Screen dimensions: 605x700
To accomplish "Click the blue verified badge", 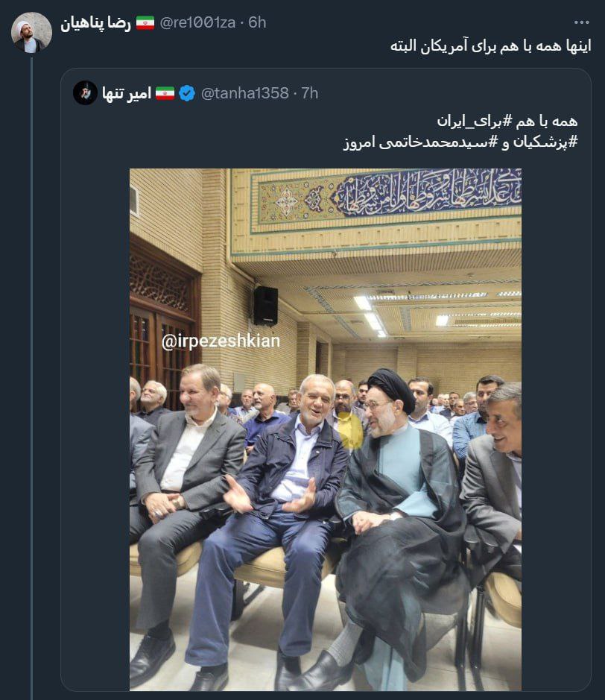I will [x=187, y=93].
